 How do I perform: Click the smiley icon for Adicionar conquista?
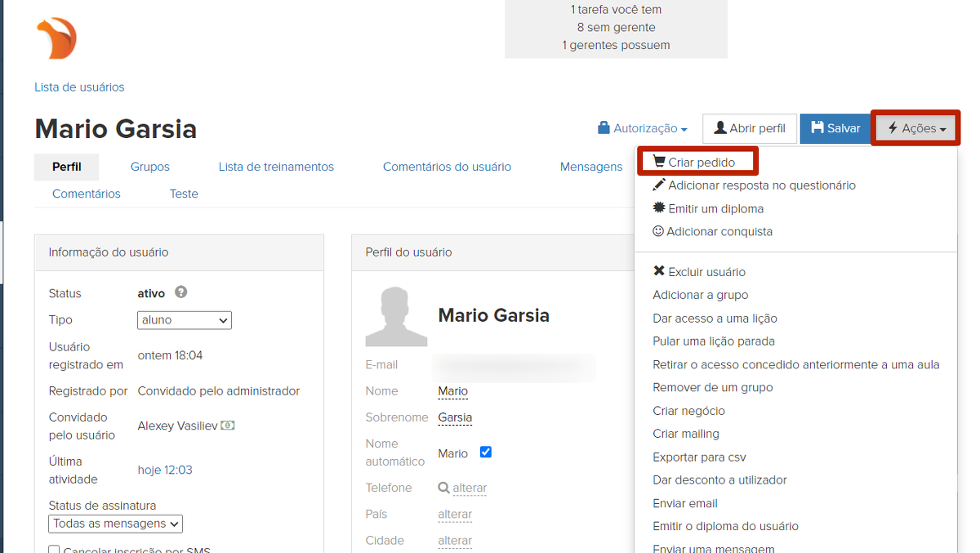[x=658, y=231]
